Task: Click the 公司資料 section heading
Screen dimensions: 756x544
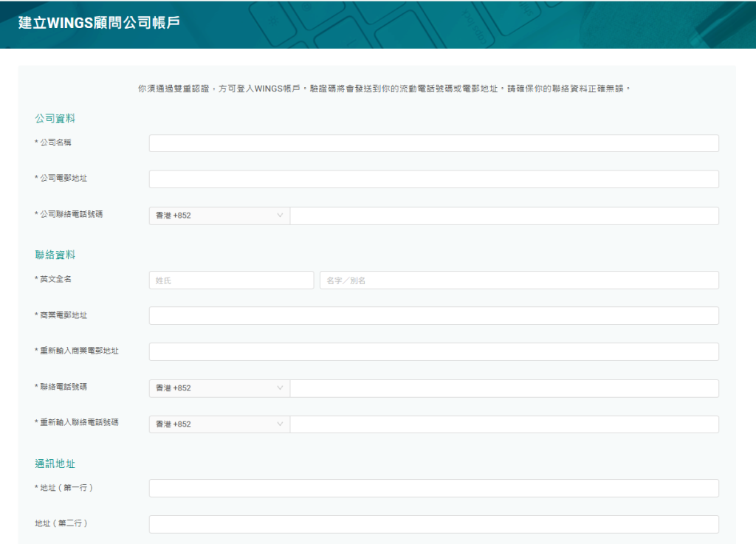Action: tap(55, 118)
